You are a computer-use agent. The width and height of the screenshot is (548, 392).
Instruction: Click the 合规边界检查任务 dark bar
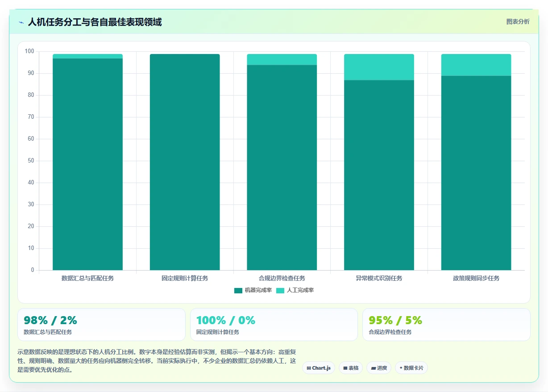coord(282,167)
